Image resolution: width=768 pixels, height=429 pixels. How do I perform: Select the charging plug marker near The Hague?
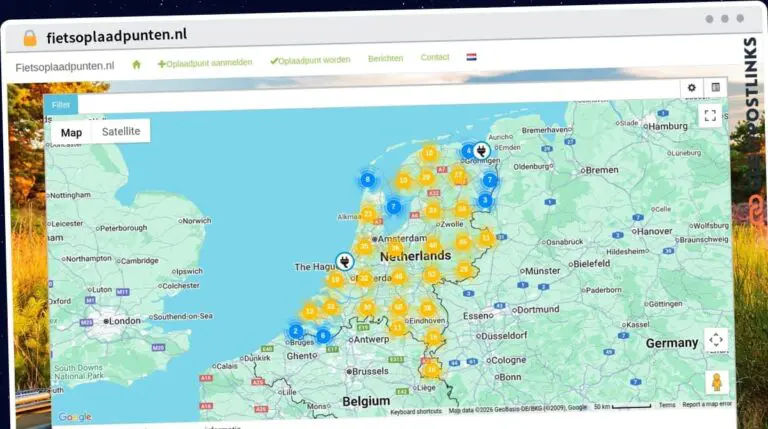tap(344, 261)
